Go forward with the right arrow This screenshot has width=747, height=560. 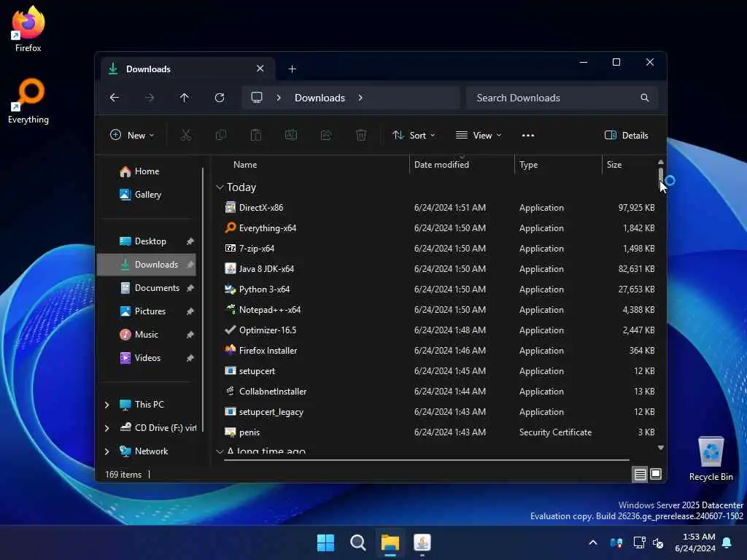click(150, 98)
